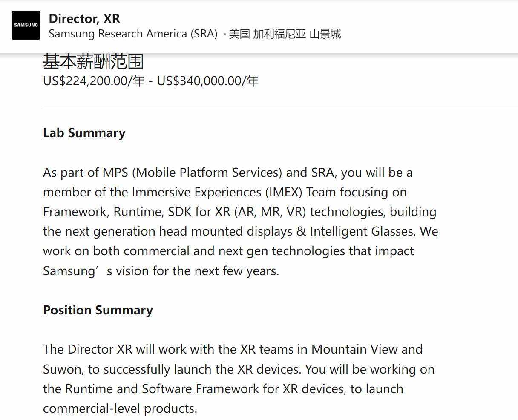Click the minimum salary US$224,200.00/年
The height and width of the screenshot is (420, 518).
point(94,81)
